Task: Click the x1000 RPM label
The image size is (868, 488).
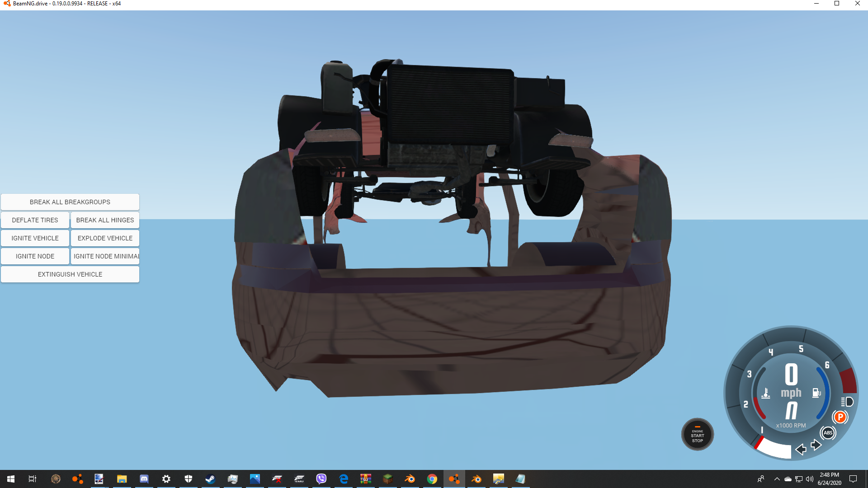Action: 791,425
